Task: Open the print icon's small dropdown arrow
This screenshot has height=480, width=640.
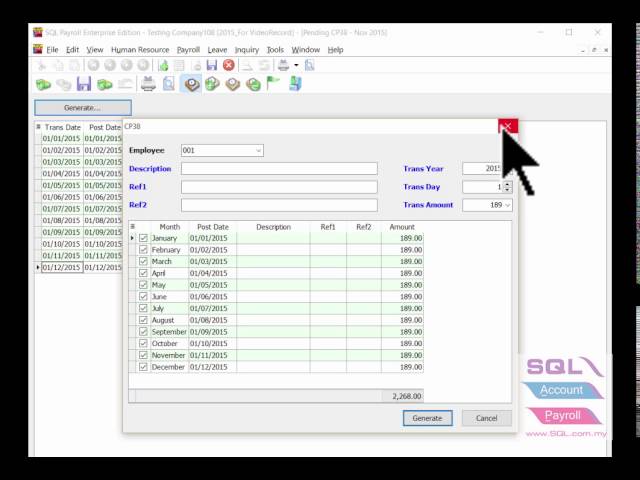Action: pos(296,65)
